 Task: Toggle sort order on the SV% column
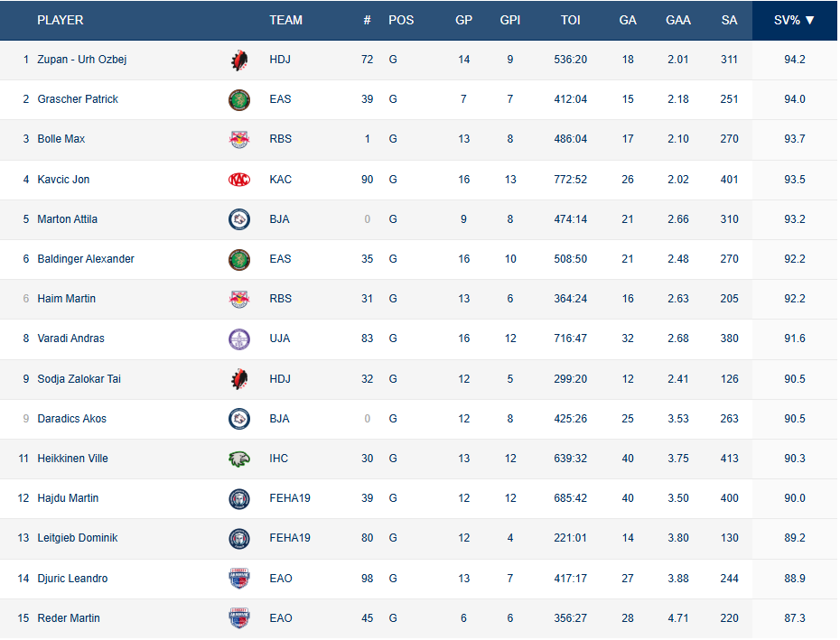pyautogui.click(x=794, y=20)
